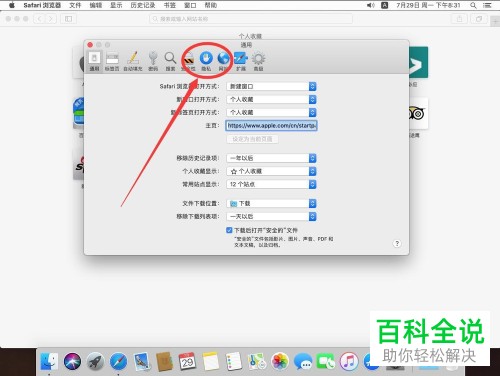Click the volume icon in menu bar
The height and width of the screenshot is (376, 500).
coord(371,5)
